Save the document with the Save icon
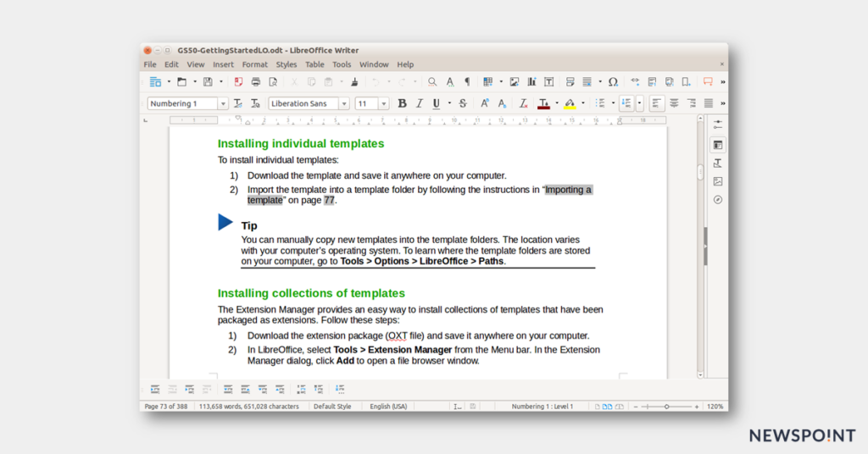 pyautogui.click(x=208, y=82)
